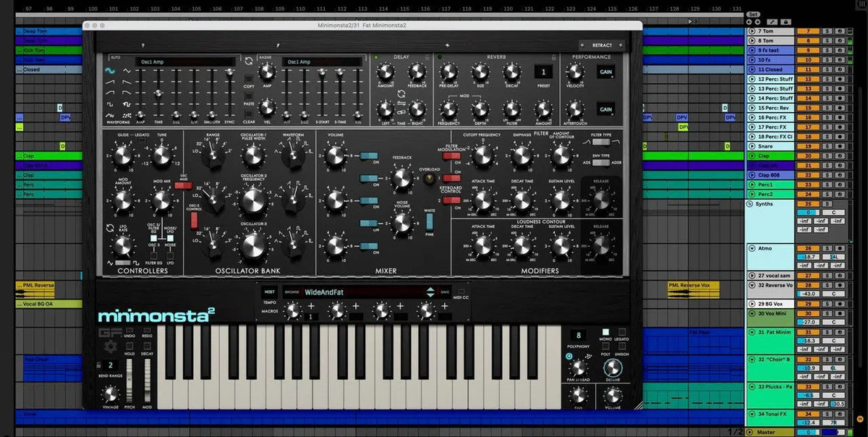Click the up arrow to load the next preset
The height and width of the screenshot is (437, 868).
coord(431,289)
